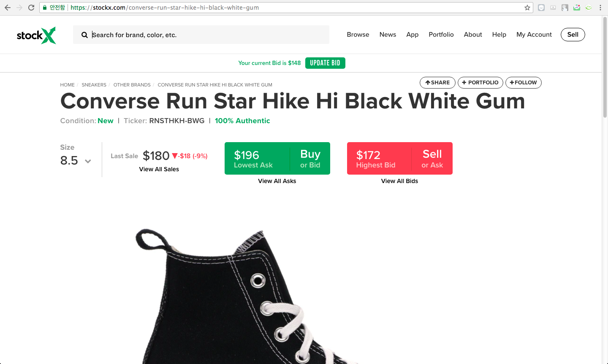Image resolution: width=608 pixels, height=364 pixels.
Task: Go to Other Brands breadcrumb
Action: pos(132,85)
